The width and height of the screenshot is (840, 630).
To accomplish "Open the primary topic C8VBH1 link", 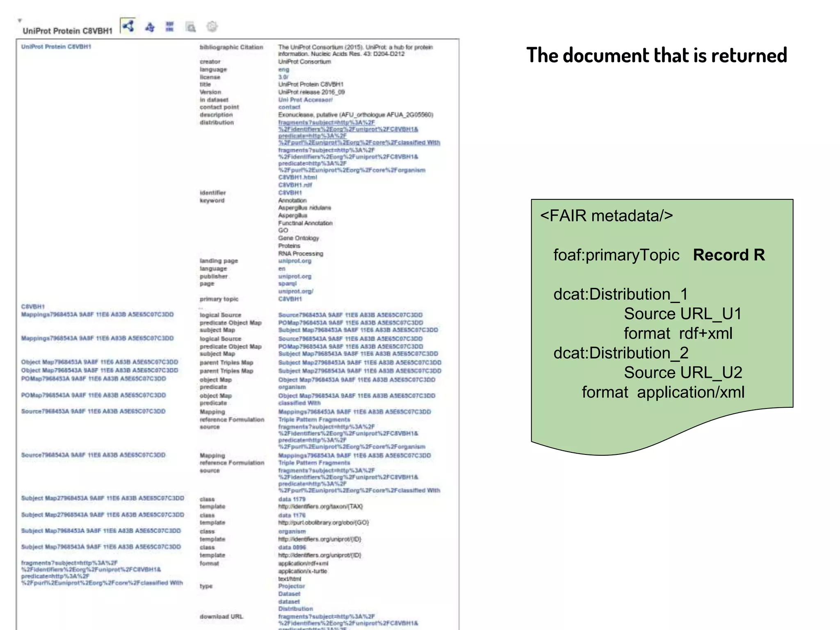I will (290, 299).
